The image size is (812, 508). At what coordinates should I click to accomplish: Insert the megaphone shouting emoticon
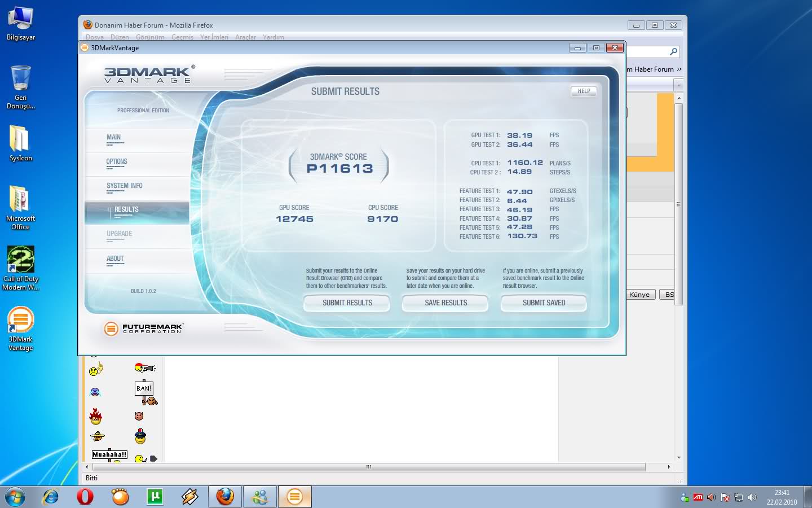(145, 368)
